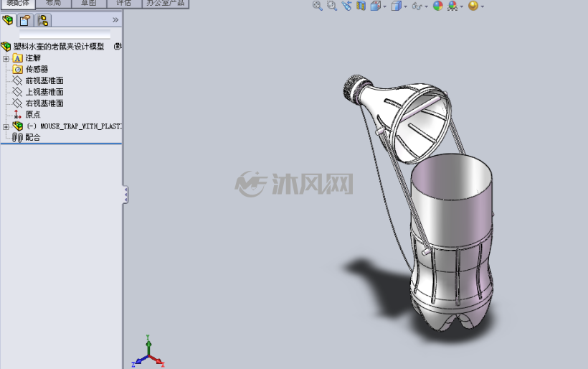The image size is (588, 369).
Task: Return to the Previous View
Action: click(x=346, y=6)
